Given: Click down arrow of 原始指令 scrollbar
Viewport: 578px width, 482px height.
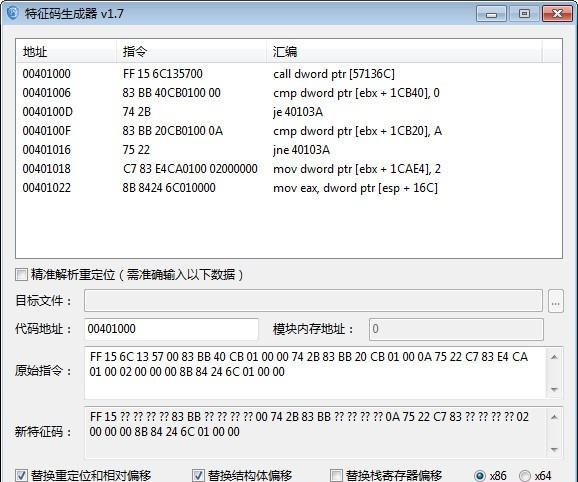Looking at the screenshot, I should coord(554,390).
